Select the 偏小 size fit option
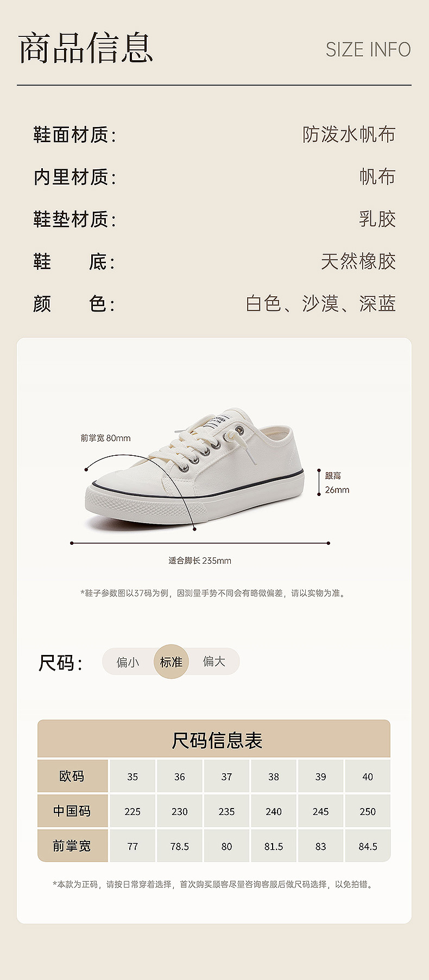Viewport: 429px width, 980px height. coord(128,662)
